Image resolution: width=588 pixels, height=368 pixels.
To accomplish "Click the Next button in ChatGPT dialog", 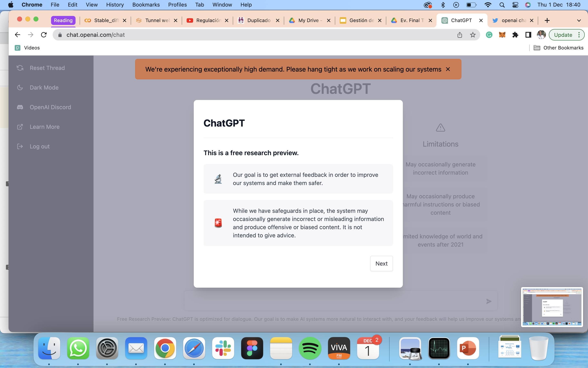I will [381, 263].
